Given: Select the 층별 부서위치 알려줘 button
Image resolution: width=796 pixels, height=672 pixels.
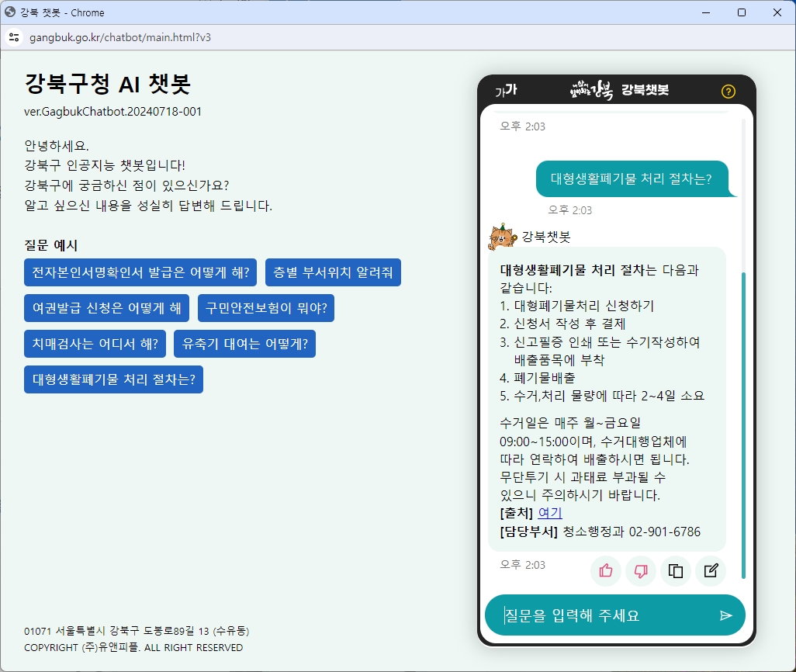Looking at the screenshot, I should (x=333, y=272).
